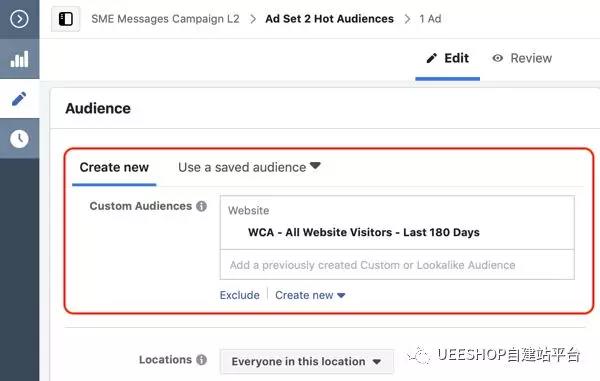Viewport: 600px width, 381px height.
Task: Click the Locations info icon
Action: [x=201, y=360]
